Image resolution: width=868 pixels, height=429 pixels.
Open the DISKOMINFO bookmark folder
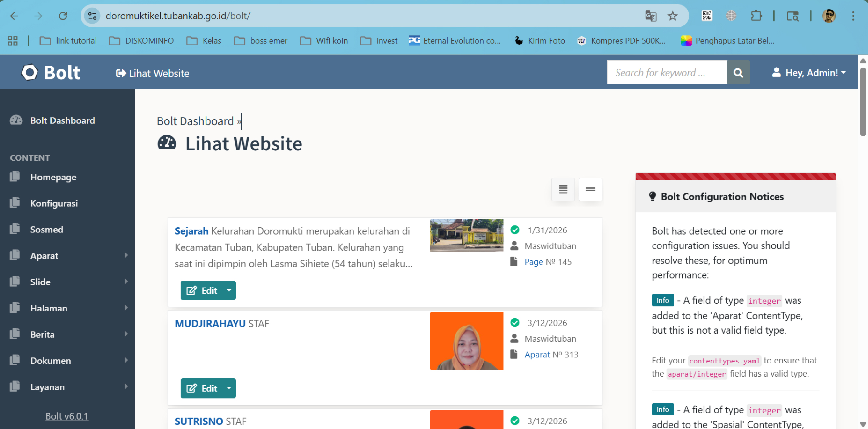pyautogui.click(x=142, y=41)
